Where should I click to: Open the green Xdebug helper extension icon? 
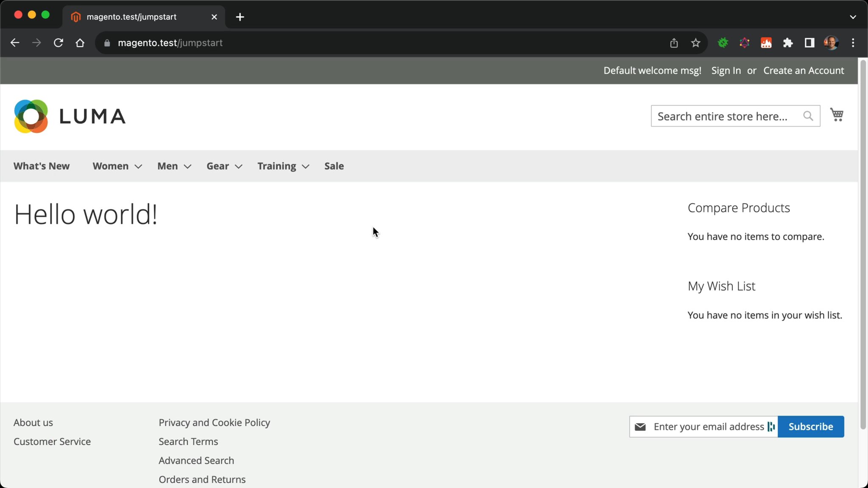[723, 42]
